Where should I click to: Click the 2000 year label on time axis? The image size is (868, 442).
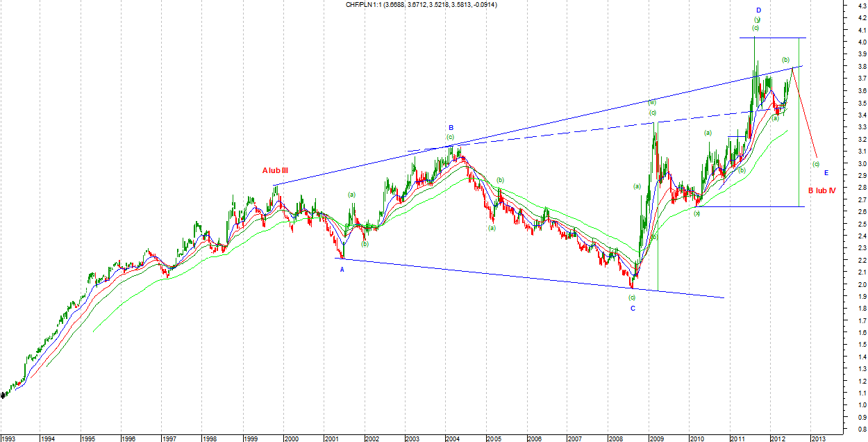pos(292,438)
